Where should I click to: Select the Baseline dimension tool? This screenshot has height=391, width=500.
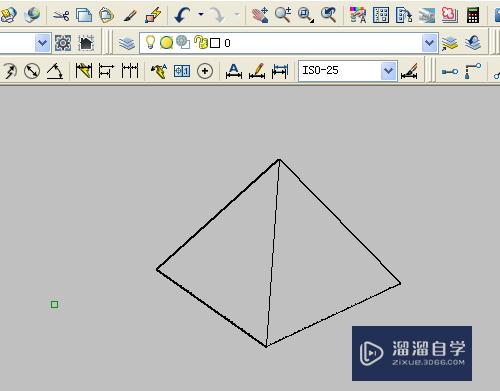tap(106, 71)
